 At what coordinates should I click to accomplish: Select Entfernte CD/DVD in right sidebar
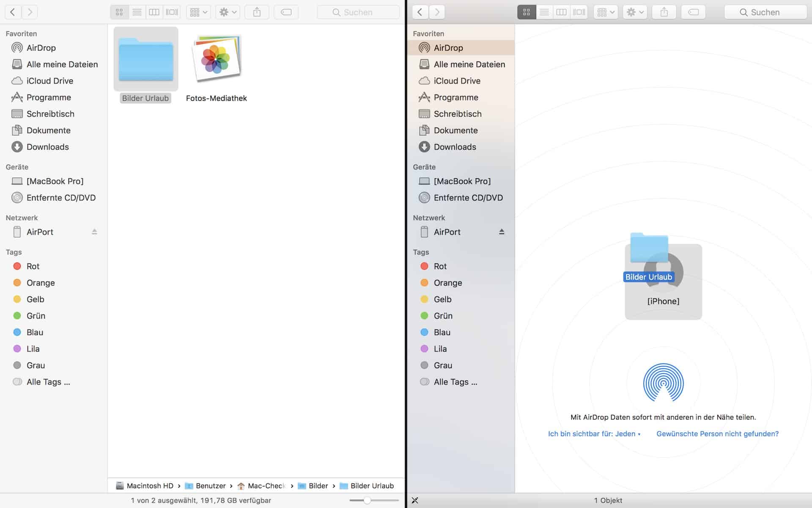[x=461, y=198]
